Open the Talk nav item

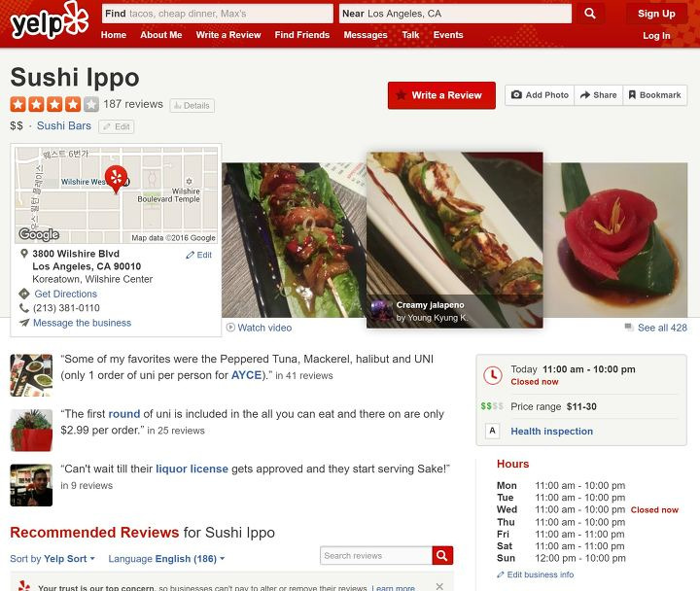click(410, 35)
